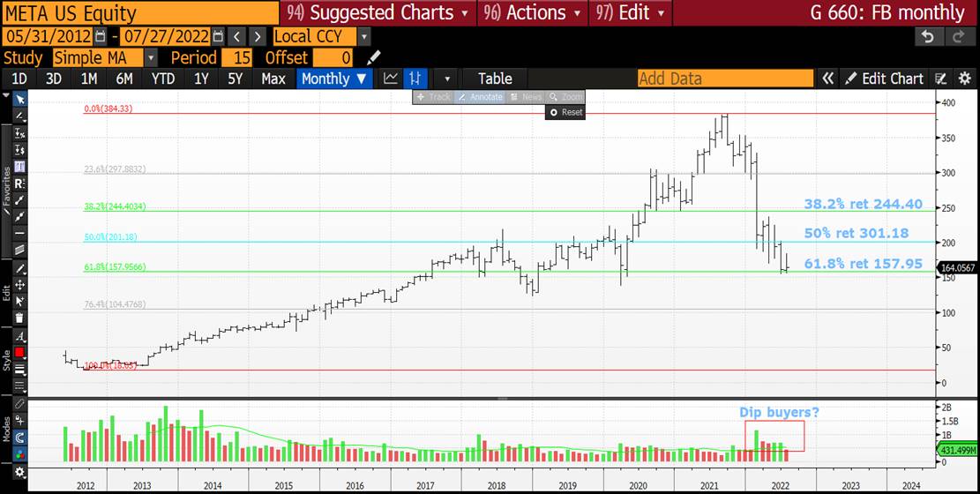Screen dimensions: 980x494
Task: Click the redo arrow button
Action: tap(958, 37)
